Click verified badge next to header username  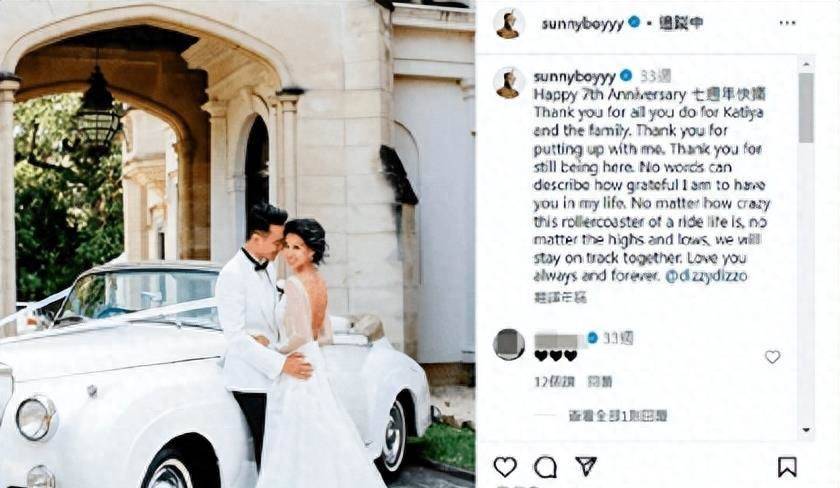point(634,23)
